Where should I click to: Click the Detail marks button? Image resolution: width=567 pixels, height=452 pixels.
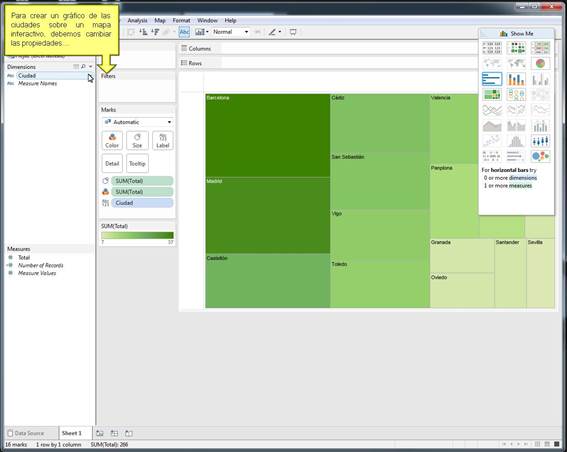coord(112,163)
